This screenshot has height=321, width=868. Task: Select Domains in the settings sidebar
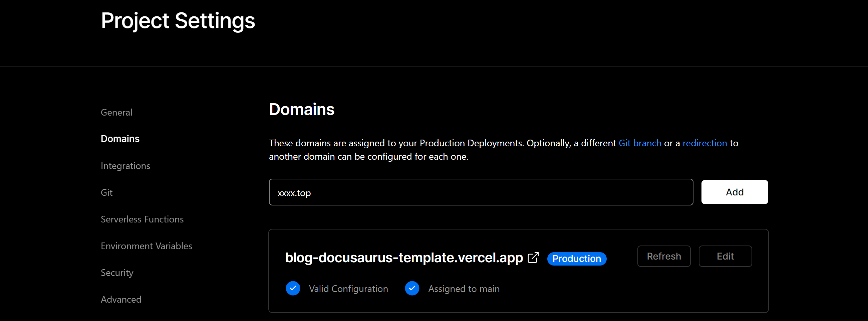tap(120, 139)
